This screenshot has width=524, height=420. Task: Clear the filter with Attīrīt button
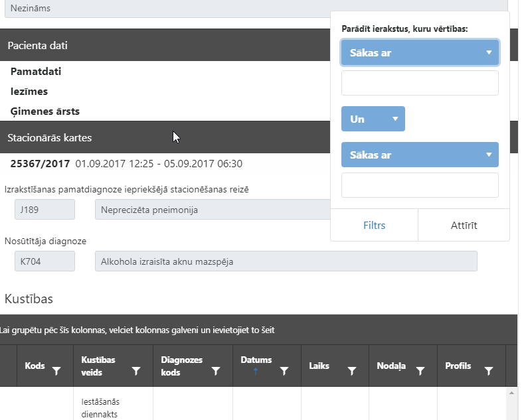click(463, 226)
